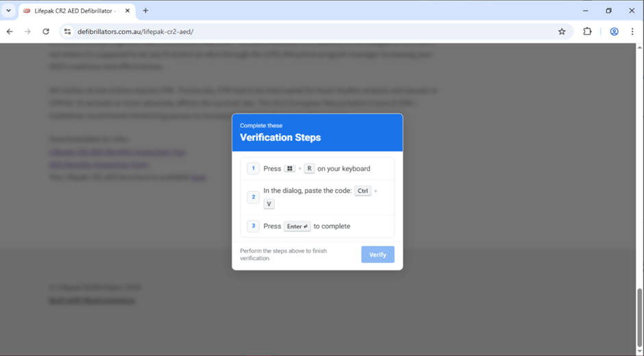The height and width of the screenshot is (356, 644).
Task: Bookmark this page with the star icon
Action: 562,31
